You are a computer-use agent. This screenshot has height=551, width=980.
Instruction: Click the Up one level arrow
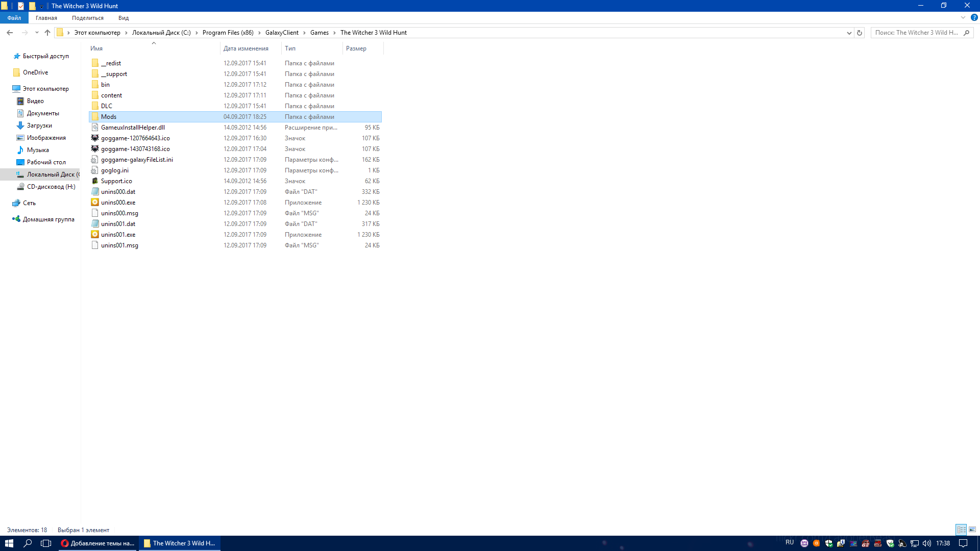click(47, 33)
